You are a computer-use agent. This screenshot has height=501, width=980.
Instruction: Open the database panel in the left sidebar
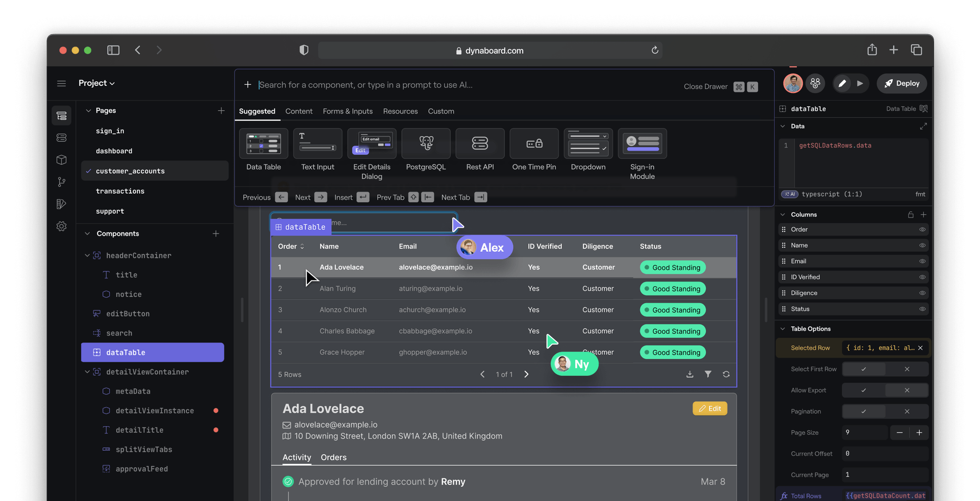(x=61, y=137)
